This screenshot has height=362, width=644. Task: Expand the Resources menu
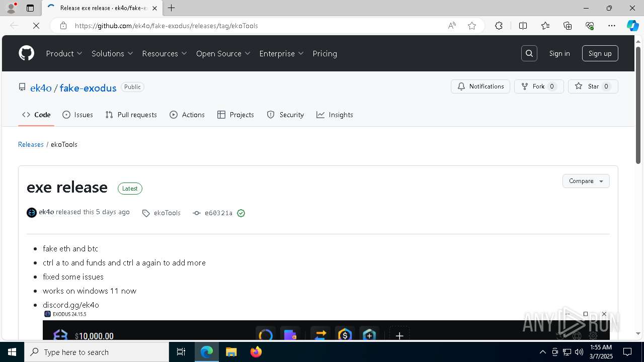[x=165, y=53]
